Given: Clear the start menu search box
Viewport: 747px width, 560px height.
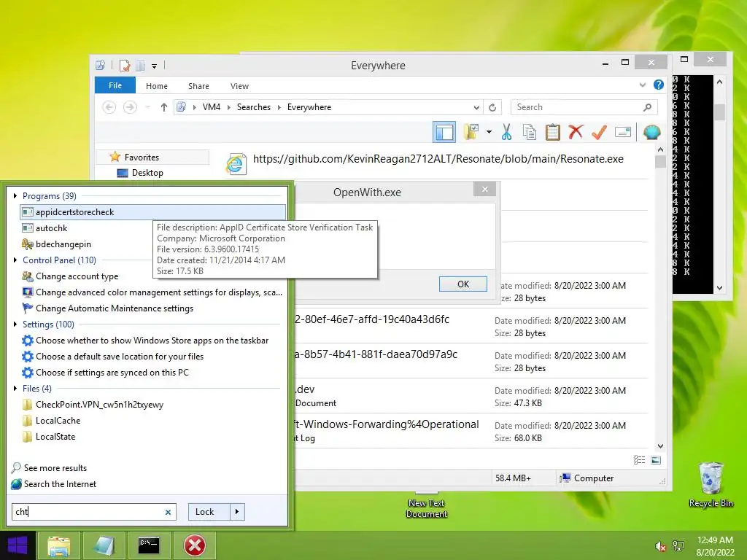Looking at the screenshot, I should (168, 513).
